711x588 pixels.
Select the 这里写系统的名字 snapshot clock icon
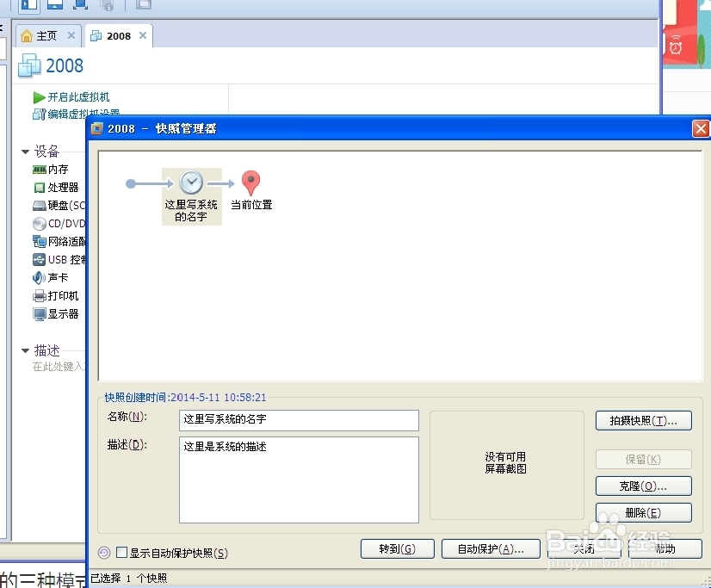coord(191,183)
